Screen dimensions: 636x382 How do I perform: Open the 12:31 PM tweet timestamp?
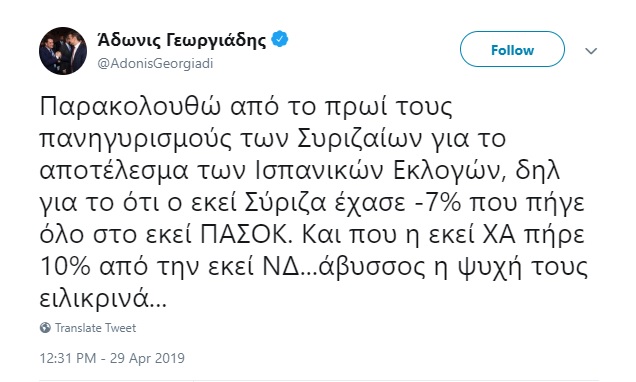68,358
